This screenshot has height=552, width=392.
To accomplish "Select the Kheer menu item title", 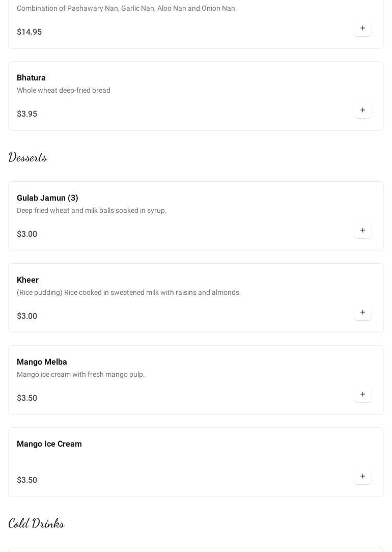I will point(27,280).
